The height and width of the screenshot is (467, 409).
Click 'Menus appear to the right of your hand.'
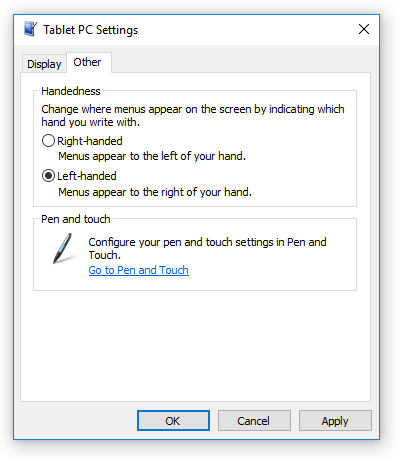(x=155, y=192)
